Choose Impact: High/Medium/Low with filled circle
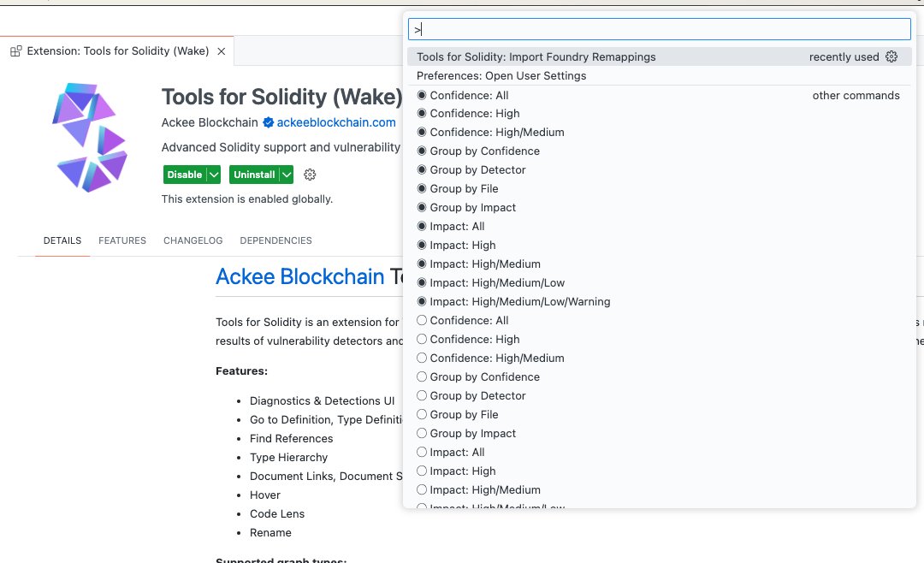Screen dimensions: 924x563 tap(660, 283)
